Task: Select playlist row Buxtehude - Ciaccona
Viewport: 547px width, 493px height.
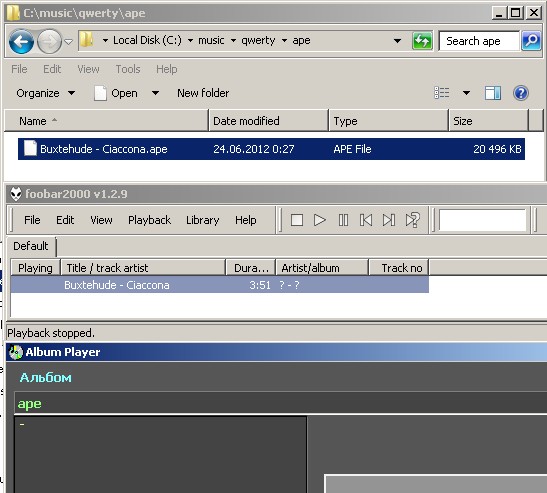Action: click(x=219, y=285)
